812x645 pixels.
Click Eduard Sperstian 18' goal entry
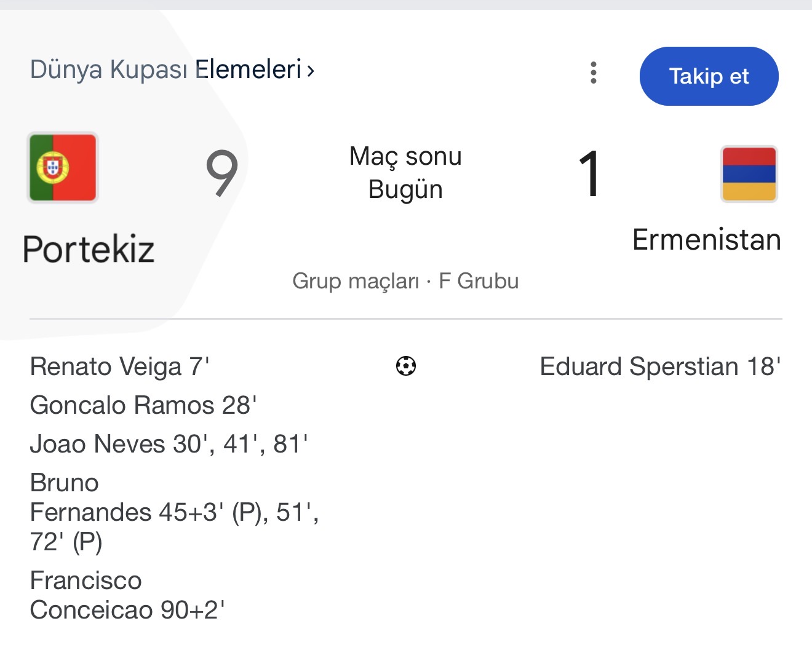(x=660, y=366)
